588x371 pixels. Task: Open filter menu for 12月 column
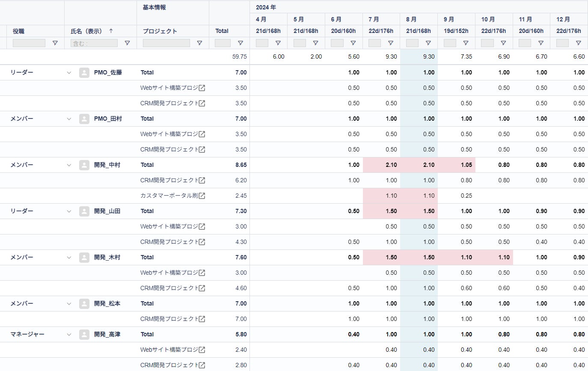coord(579,43)
